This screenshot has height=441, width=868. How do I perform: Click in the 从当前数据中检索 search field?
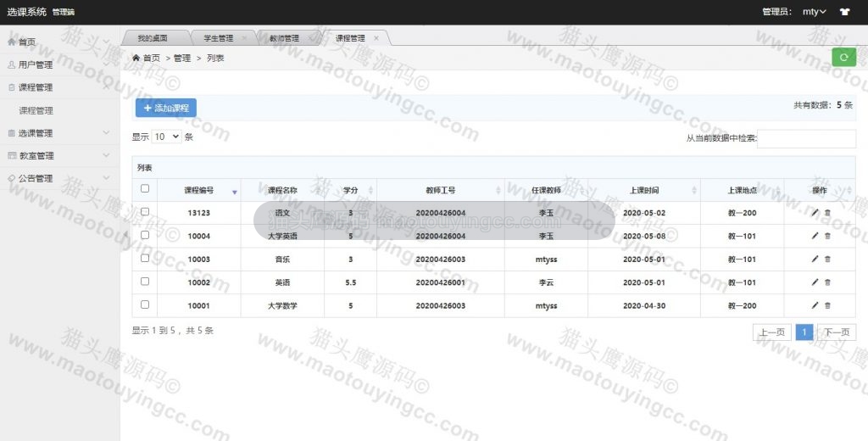[x=806, y=138]
